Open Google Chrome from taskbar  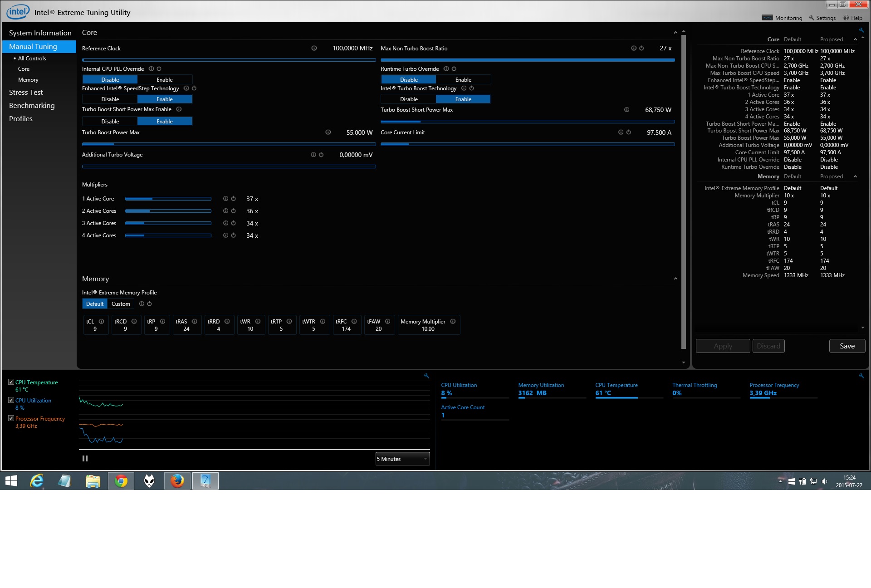pyautogui.click(x=121, y=481)
